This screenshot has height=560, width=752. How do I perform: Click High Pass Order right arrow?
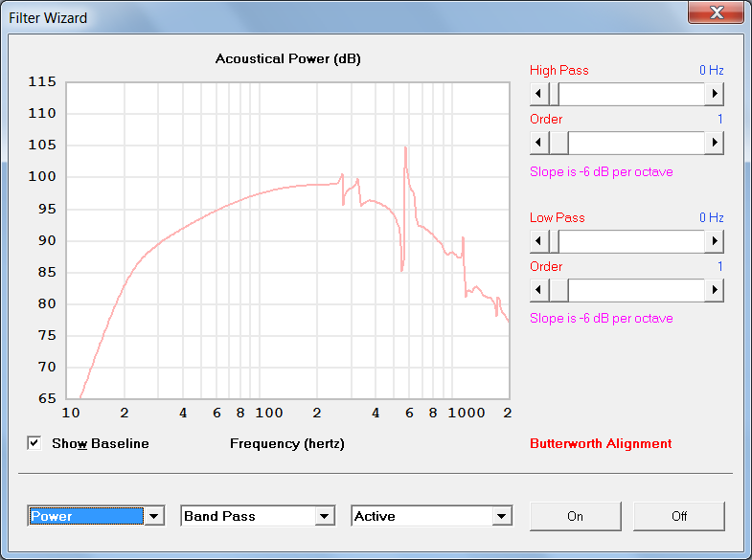coord(714,143)
